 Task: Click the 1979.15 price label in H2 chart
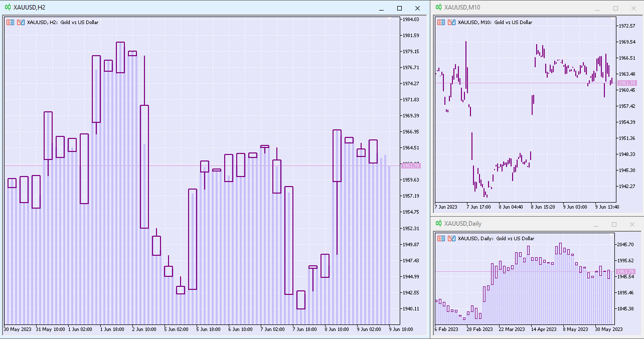[411, 51]
